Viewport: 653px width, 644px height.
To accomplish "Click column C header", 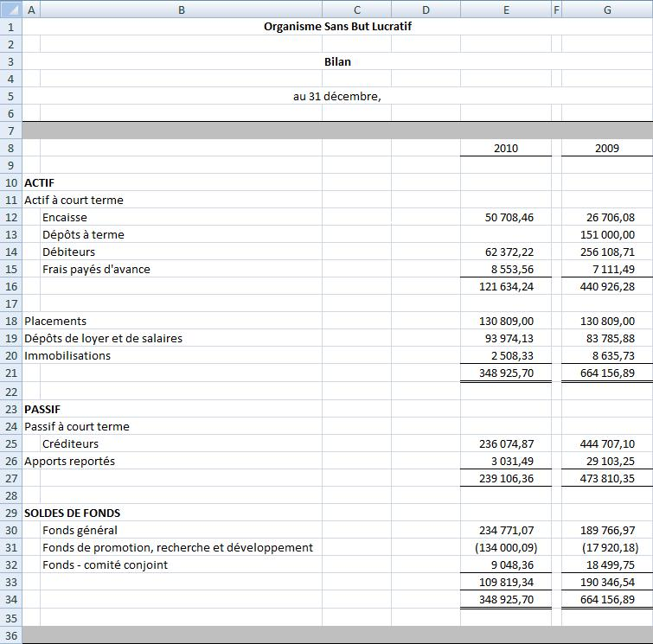I will pyautogui.click(x=356, y=10).
